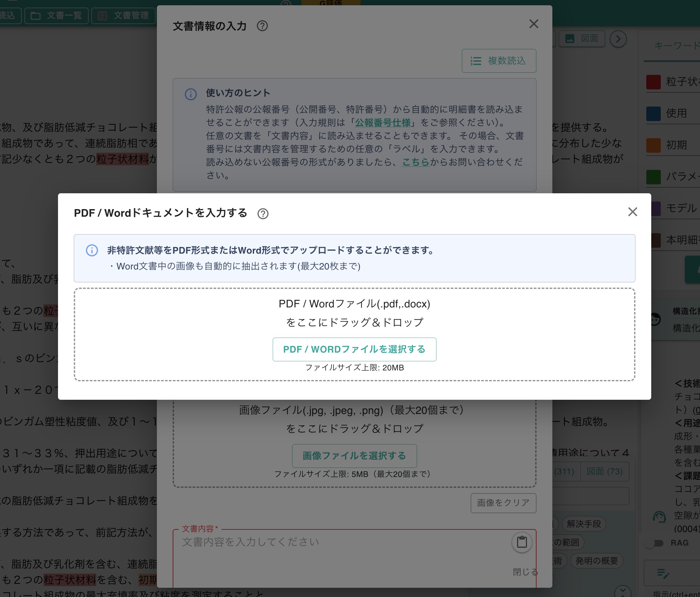Image resolution: width=700 pixels, height=597 pixels.
Task: Click green color swatch for パラメ keyword
Action: click(x=654, y=177)
